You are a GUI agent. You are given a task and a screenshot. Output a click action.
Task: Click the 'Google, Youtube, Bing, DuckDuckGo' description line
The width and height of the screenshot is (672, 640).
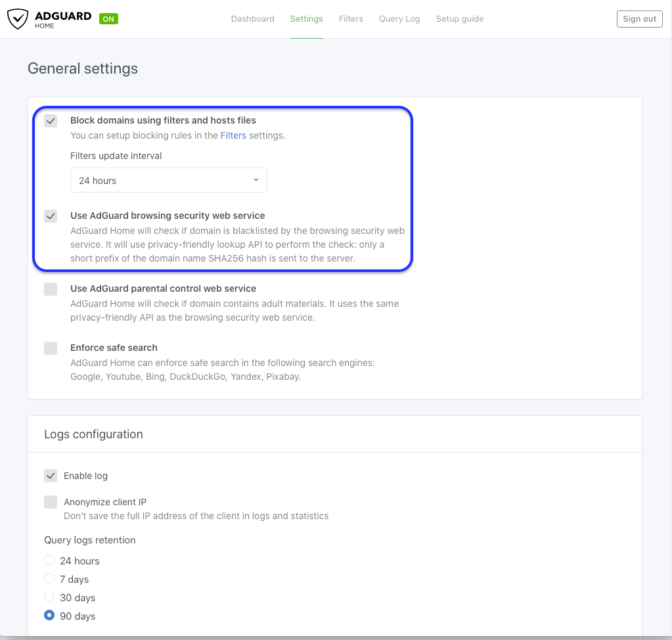click(x=185, y=377)
